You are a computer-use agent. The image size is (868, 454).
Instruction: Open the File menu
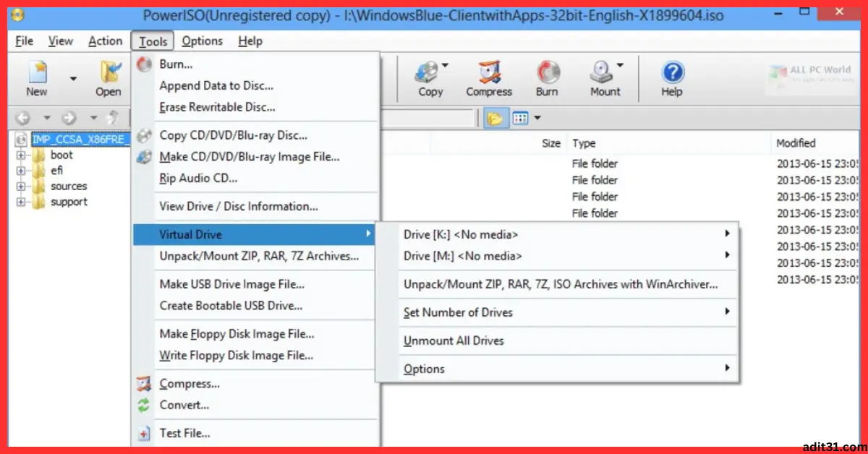tap(25, 41)
